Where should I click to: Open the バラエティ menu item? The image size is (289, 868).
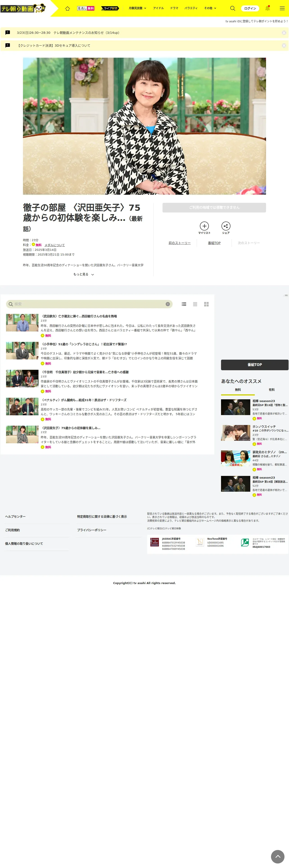(x=191, y=8)
